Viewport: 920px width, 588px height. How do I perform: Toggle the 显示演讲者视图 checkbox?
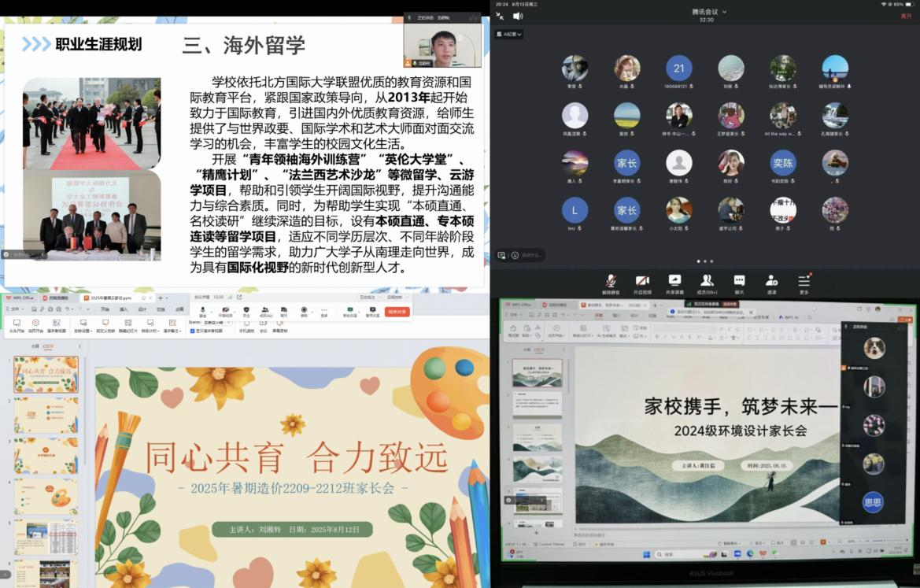[x=191, y=331]
